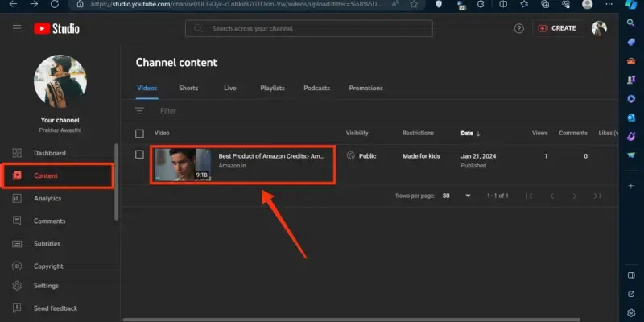Viewport: 644px width, 322px height.
Task: Open the Edge sidebar settings gear at bottom
Action: point(631,313)
